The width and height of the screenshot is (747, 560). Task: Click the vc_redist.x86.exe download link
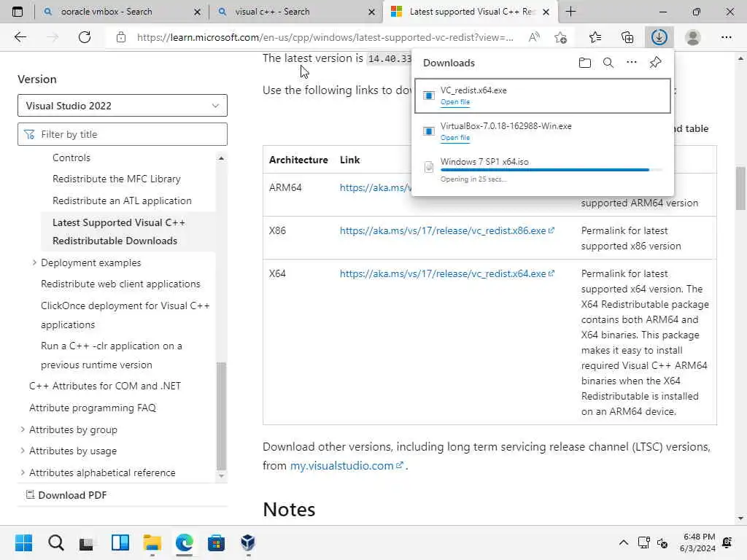[447, 230]
